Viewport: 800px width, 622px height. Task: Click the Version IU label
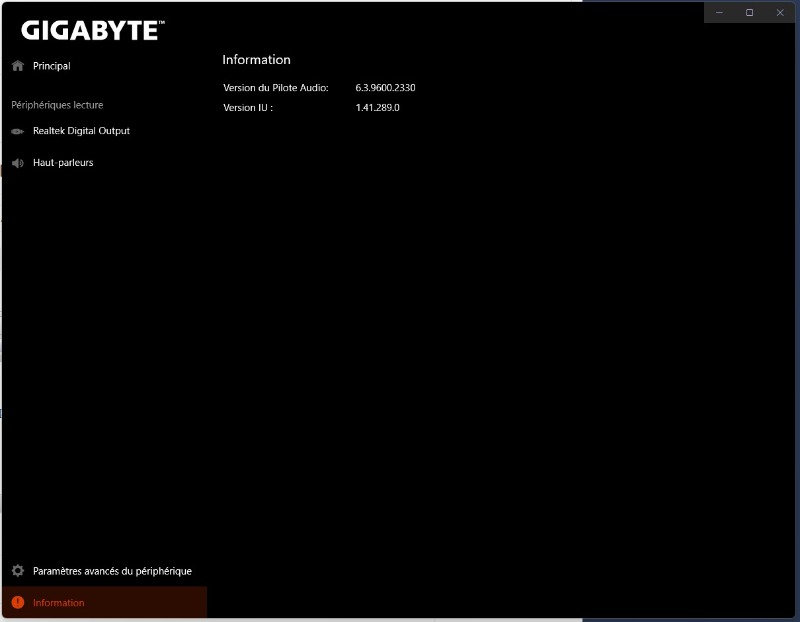(248, 108)
